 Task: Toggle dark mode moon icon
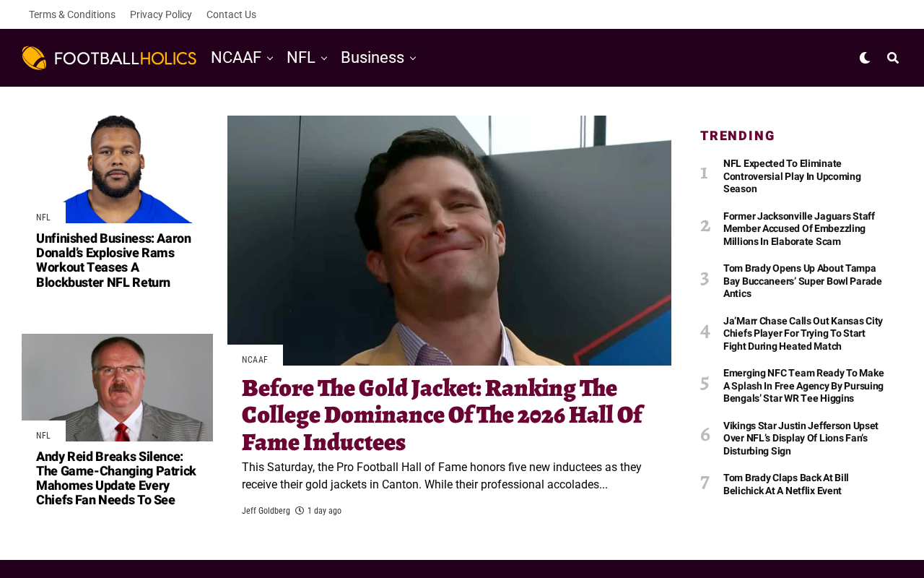tap(865, 58)
